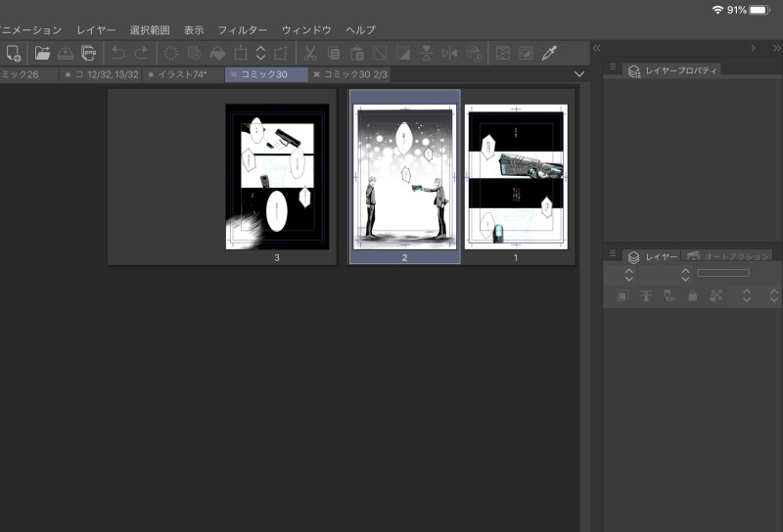Open the ヘルプ menu
783x532 pixels.
360,30
